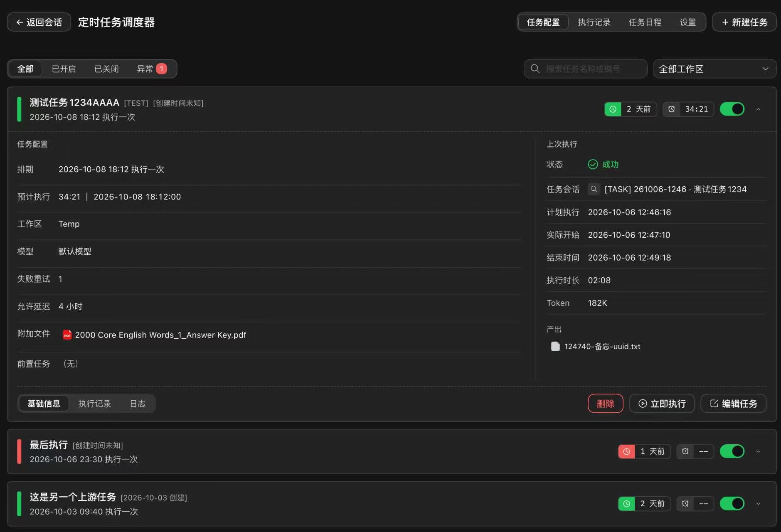Select the 任务配置 top tab
Image resolution: width=781 pixels, height=532 pixels.
[543, 22]
